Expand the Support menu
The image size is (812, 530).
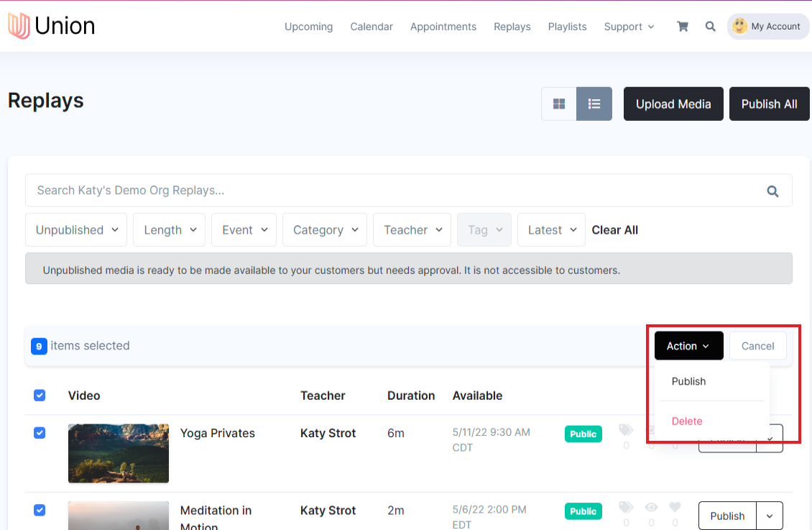click(x=629, y=27)
